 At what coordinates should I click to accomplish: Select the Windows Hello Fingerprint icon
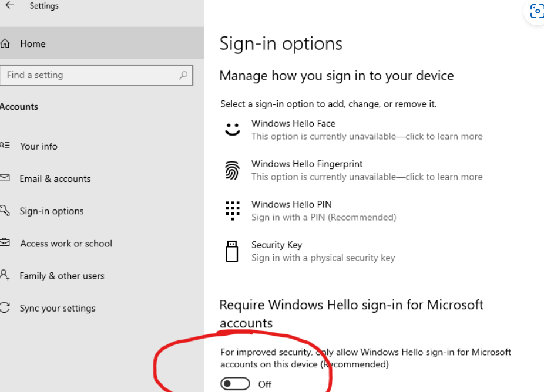coord(232,171)
